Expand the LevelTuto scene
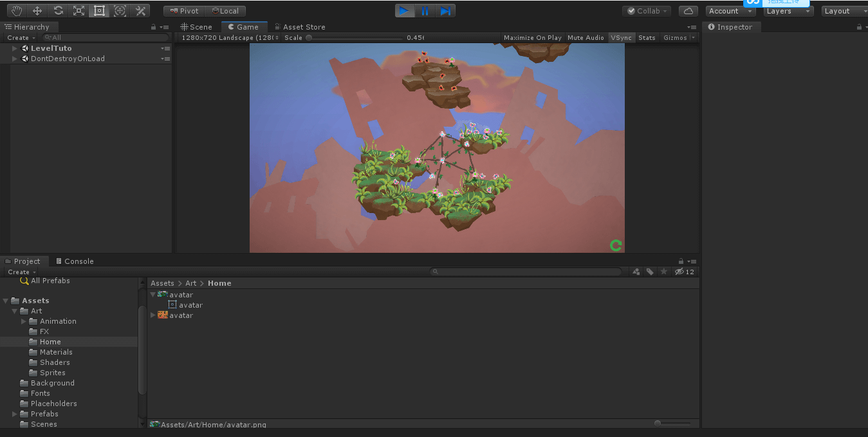Screen dimensions: 868x437 click(15, 48)
